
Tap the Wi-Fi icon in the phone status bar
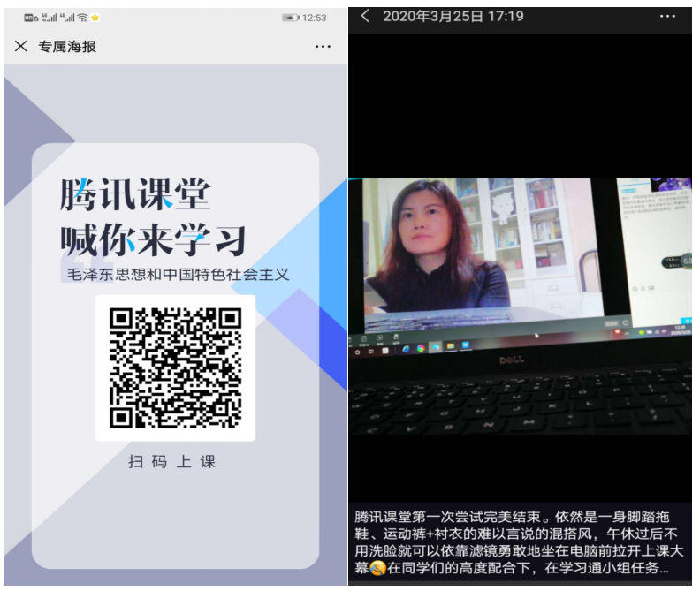point(82,18)
